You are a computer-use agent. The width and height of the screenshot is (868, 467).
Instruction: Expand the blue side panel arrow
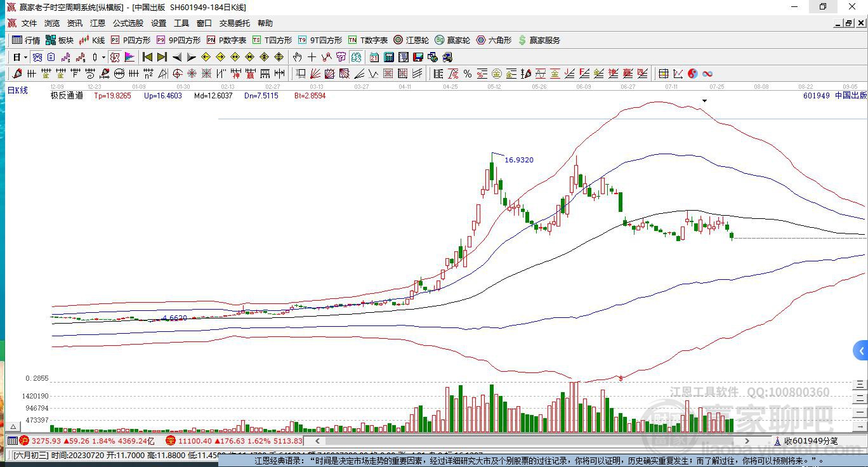[860, 350]
